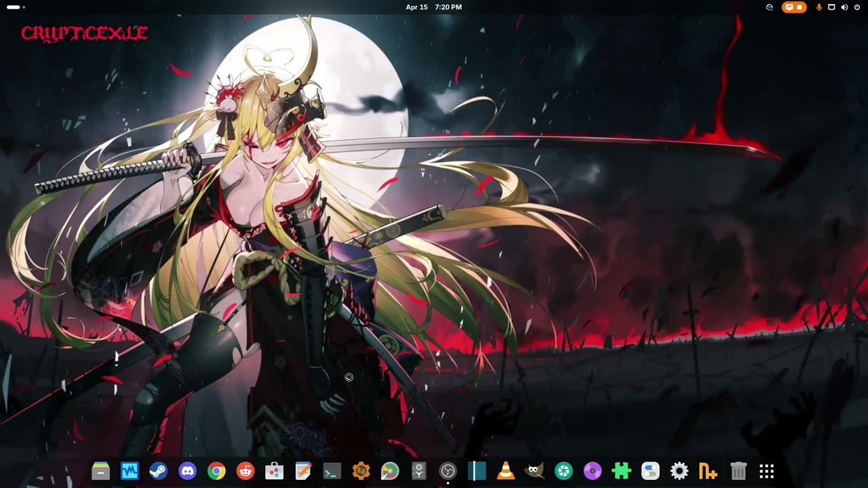Open the Reddit app icon in dock
The height and width of the screenshot is (488, 868).
click(x=245, y=471)
